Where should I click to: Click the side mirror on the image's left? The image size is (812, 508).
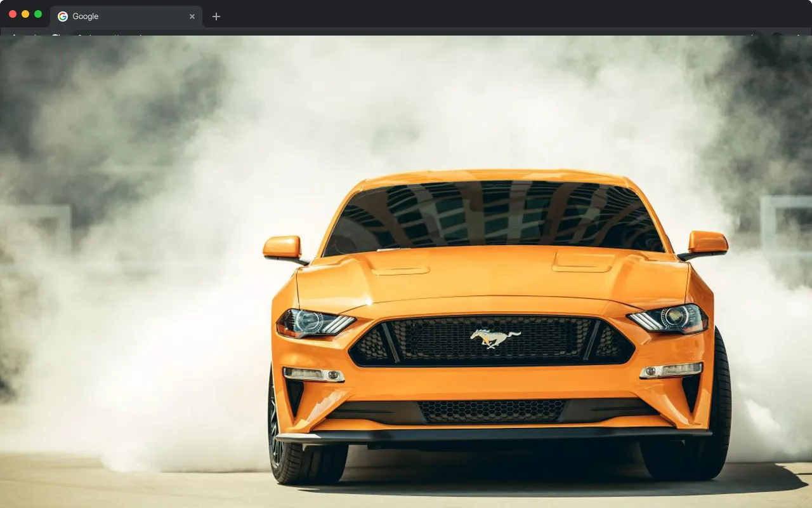point(284,250)
